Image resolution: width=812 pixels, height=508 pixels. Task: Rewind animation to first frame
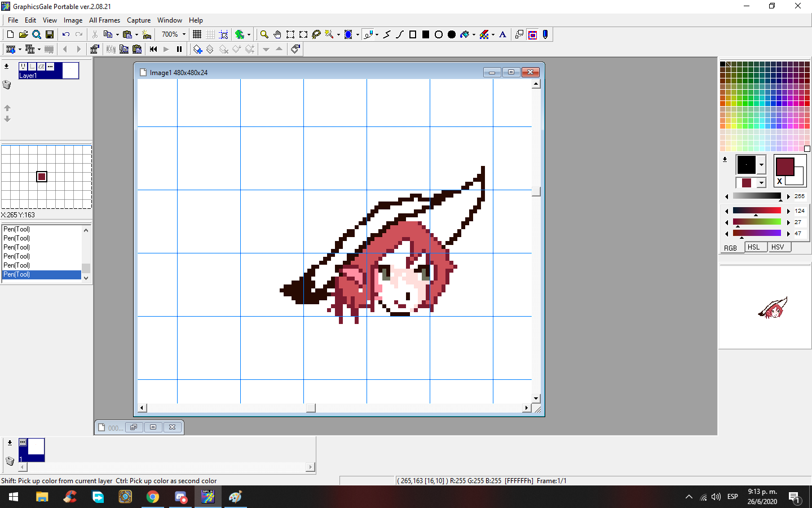pos(153,50)
